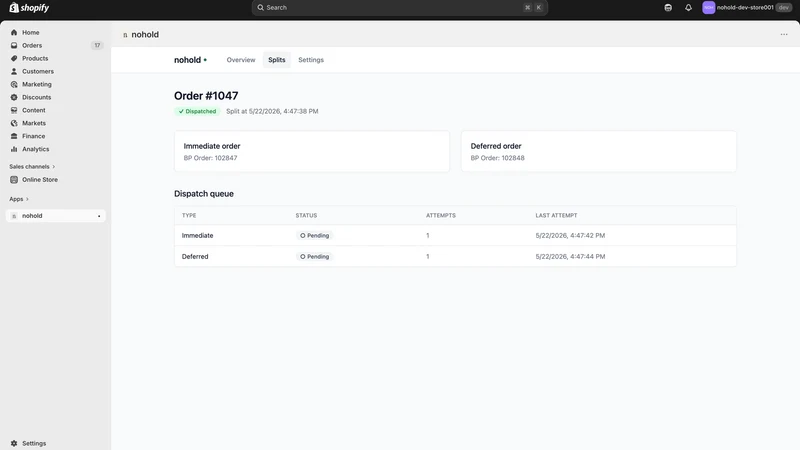Open nohold-dev-store001 account menu
This screenshot has height=450, width=800.
[x=747, y=8]
